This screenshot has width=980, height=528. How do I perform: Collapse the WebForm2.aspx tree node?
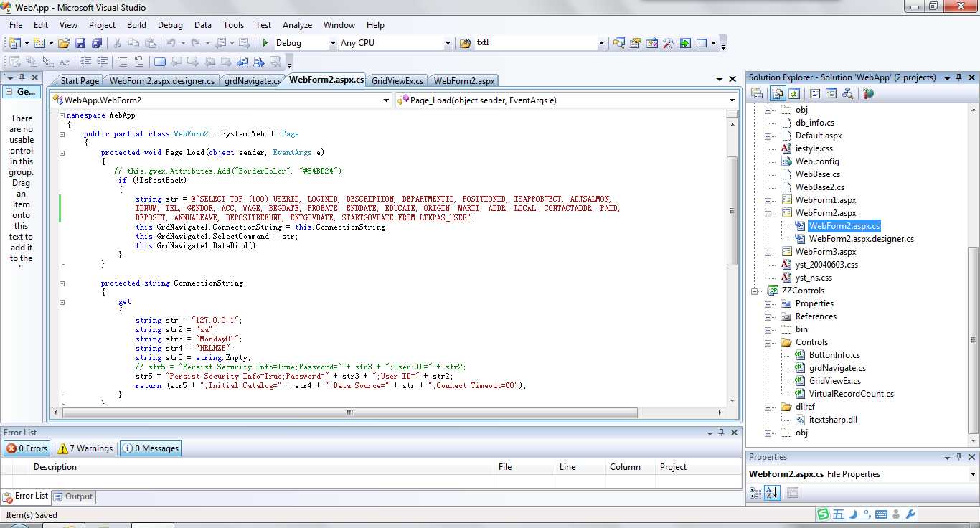[768, 213]
